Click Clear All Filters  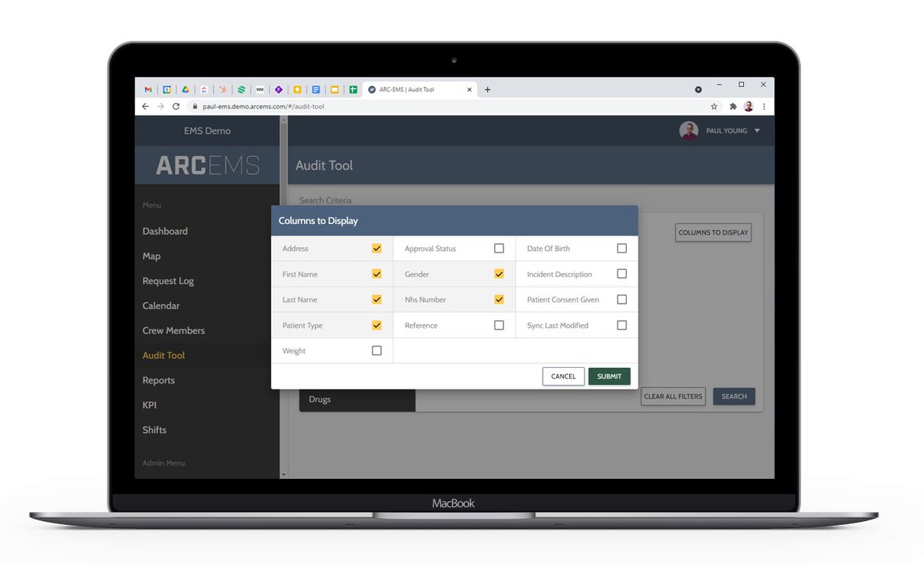click(x=673, y=396)
